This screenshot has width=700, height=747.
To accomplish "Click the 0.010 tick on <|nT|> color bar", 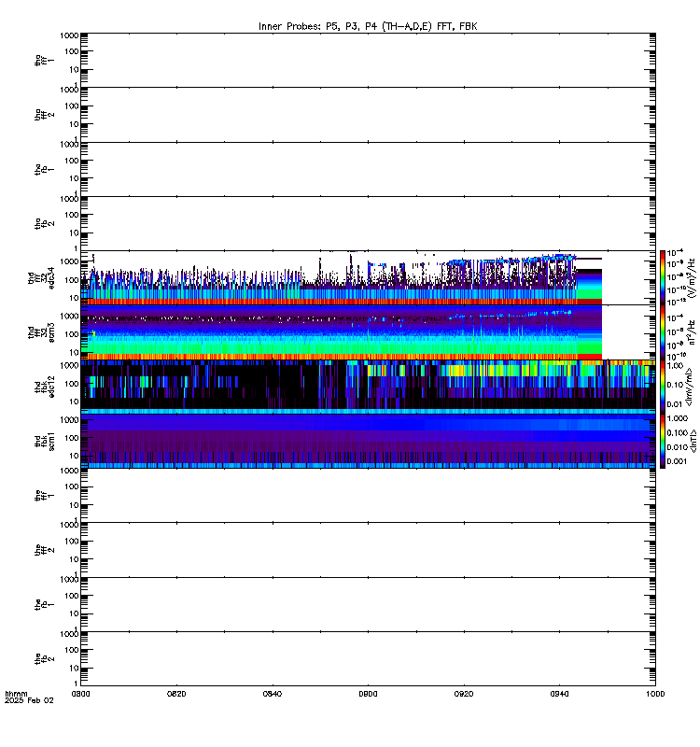I will click(x=678, y=447).
